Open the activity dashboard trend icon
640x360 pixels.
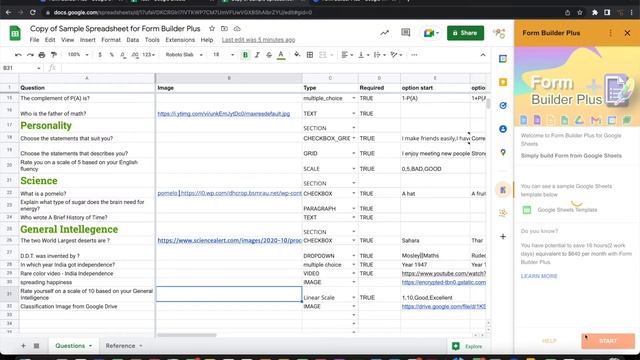[384, 33]
